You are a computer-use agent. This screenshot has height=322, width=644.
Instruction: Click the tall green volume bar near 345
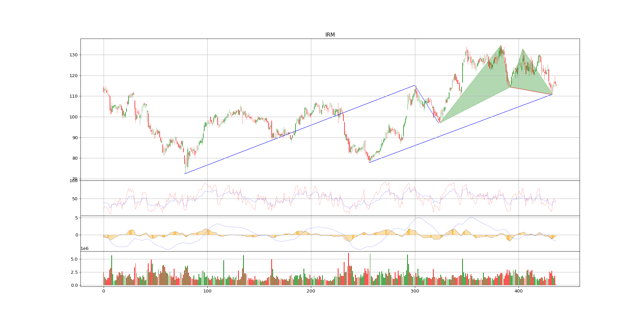[x=463, y=272]
